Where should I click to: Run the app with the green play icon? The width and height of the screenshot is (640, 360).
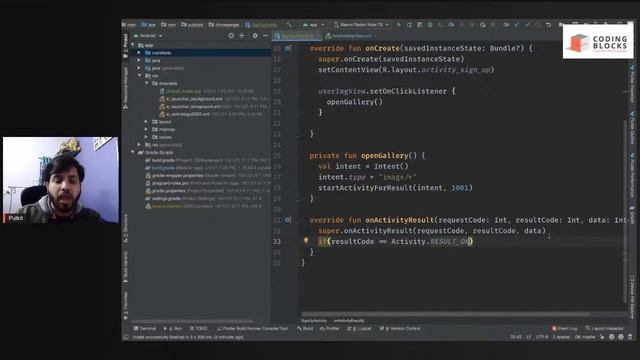(399, 25)
